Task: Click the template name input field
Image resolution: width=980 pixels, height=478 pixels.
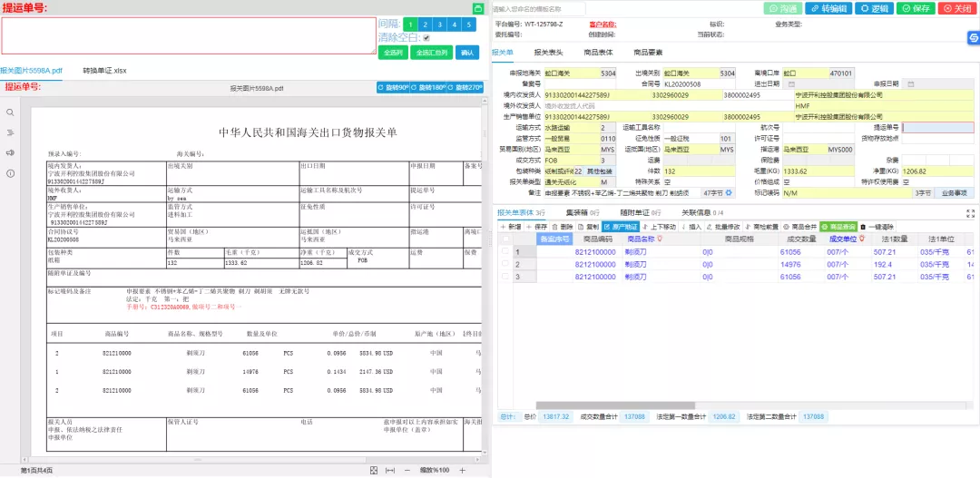Action: (538, 9)
